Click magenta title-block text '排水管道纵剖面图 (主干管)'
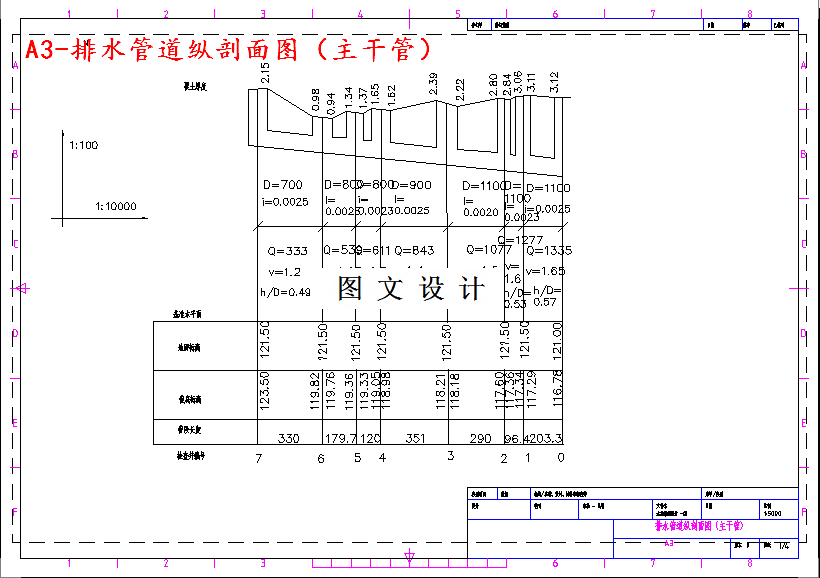The image size is (820, 578). pos(699,526)
